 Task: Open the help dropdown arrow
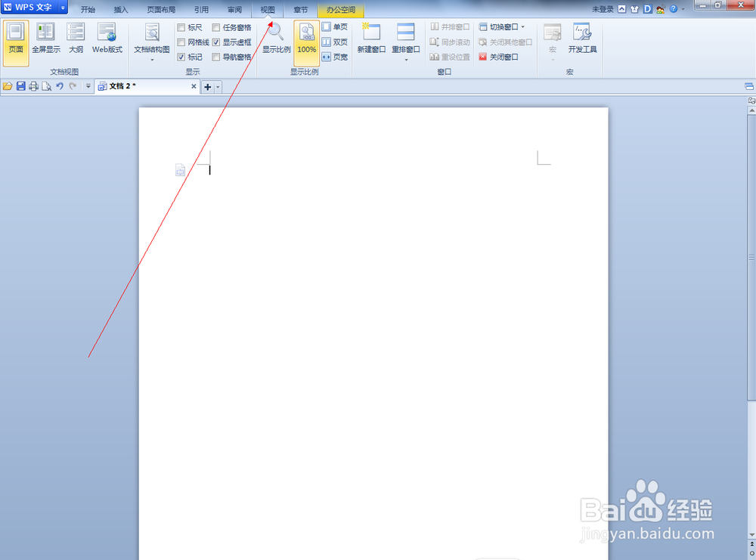pos(683,9)
